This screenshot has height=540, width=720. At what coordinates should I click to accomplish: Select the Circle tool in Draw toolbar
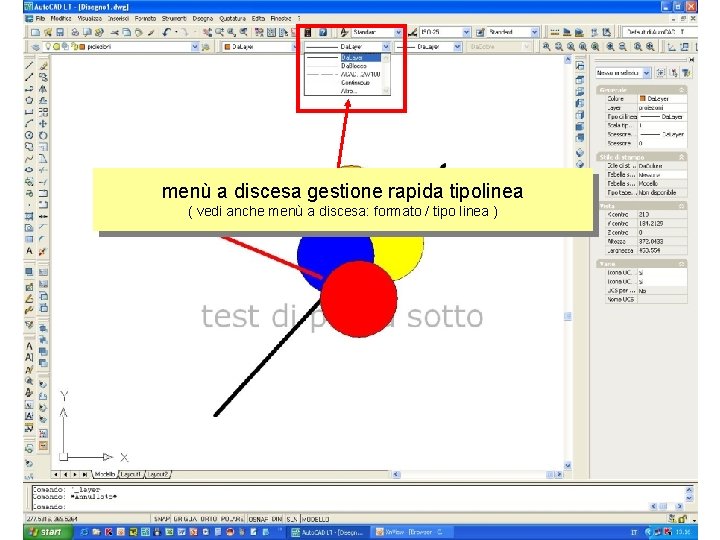coord(29,135)
